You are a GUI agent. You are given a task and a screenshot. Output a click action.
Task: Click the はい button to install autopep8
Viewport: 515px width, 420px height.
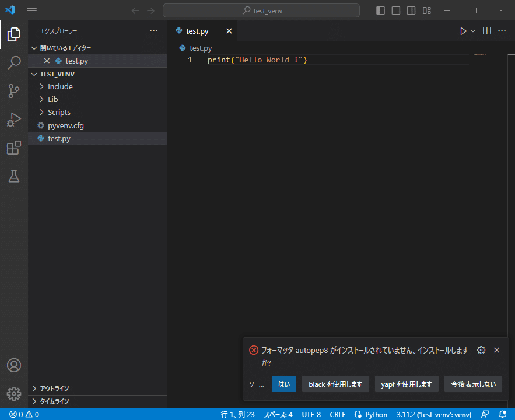coord(284,384)
